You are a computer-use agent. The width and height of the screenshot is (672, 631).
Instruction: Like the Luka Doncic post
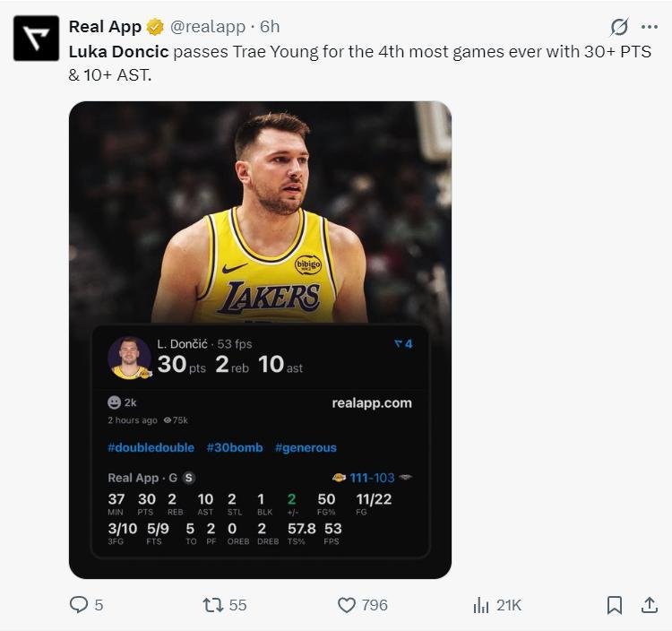pos(347,605)
